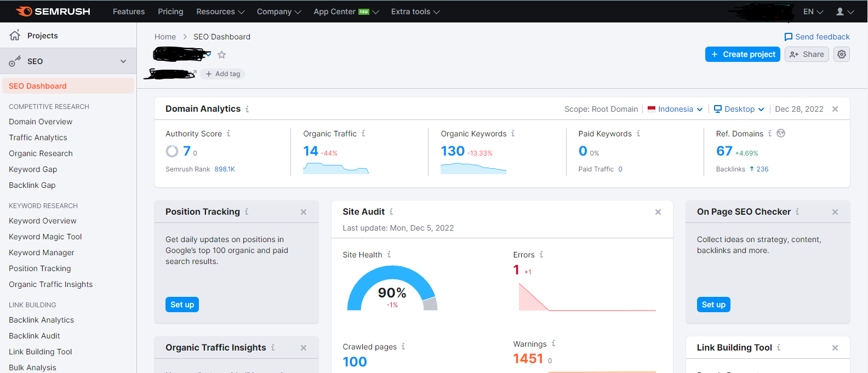The width and height of the screenshot is (868, 373).
Task: Open Traffic Analytics in sidebar
Action: [x=38, y=137]
